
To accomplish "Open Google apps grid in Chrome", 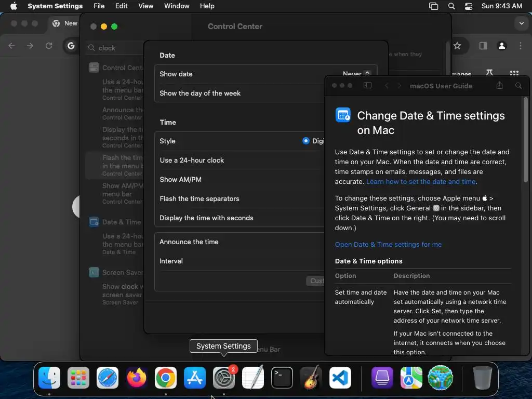I will [514, 73].
